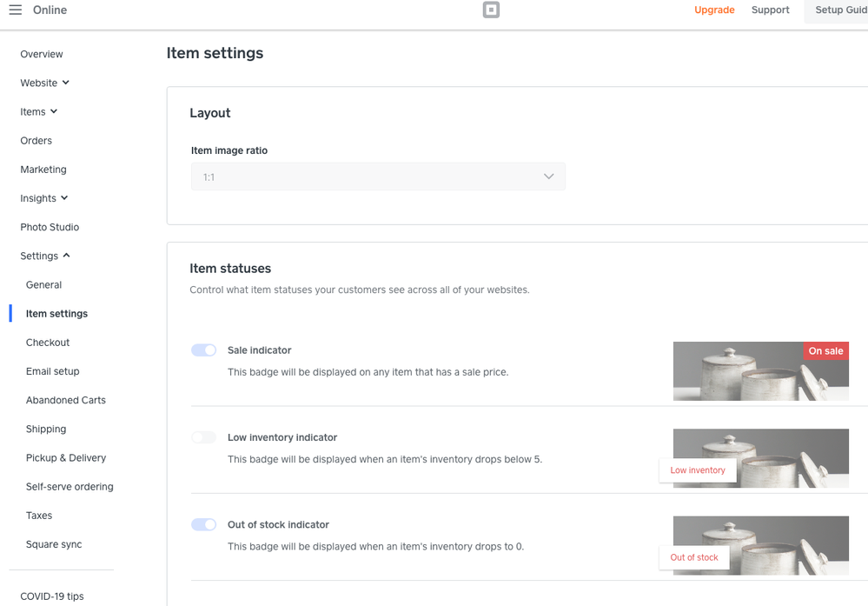Click the Out of stock badge preview
This screenshot has width=868, height=606.
point(694,557)
